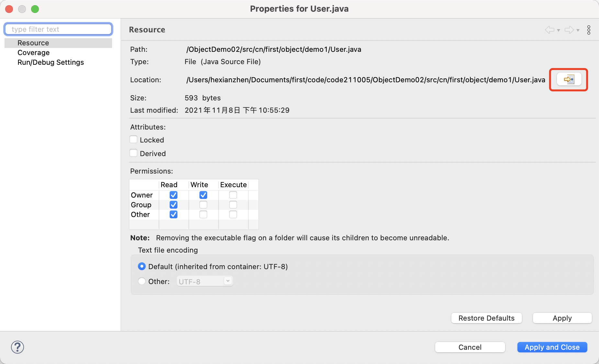Expand the back history dropdown arrow
Screen dimensions: 599x364
point(559,30)
